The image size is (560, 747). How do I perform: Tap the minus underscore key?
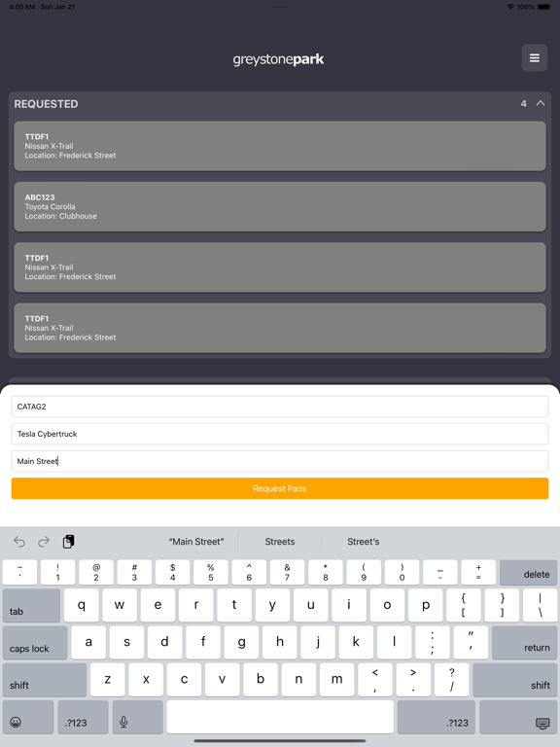pyautogui.click(x=440, y=572)
